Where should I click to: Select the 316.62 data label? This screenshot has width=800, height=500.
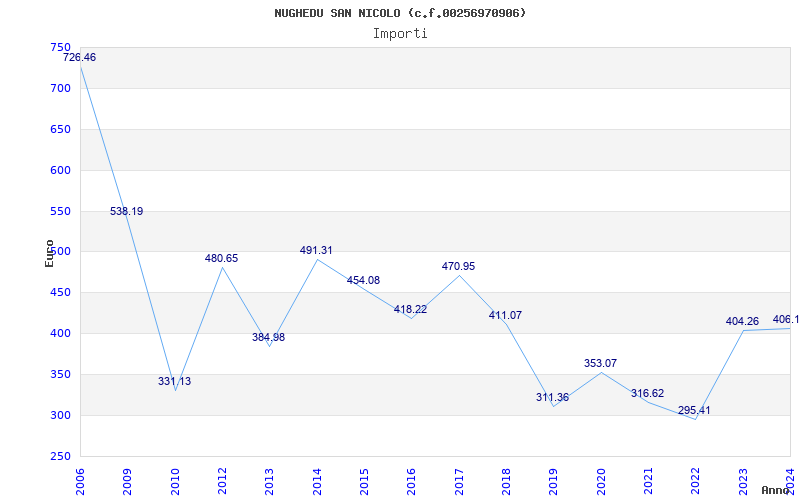coord(647,393)
